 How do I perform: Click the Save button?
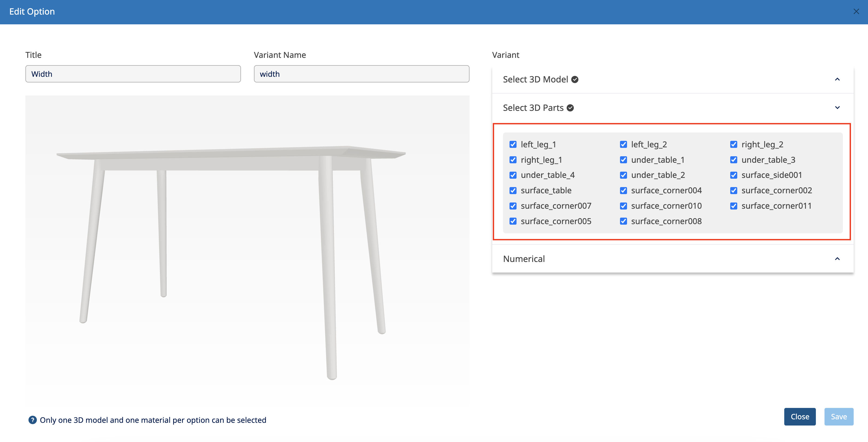coord(838,417)
